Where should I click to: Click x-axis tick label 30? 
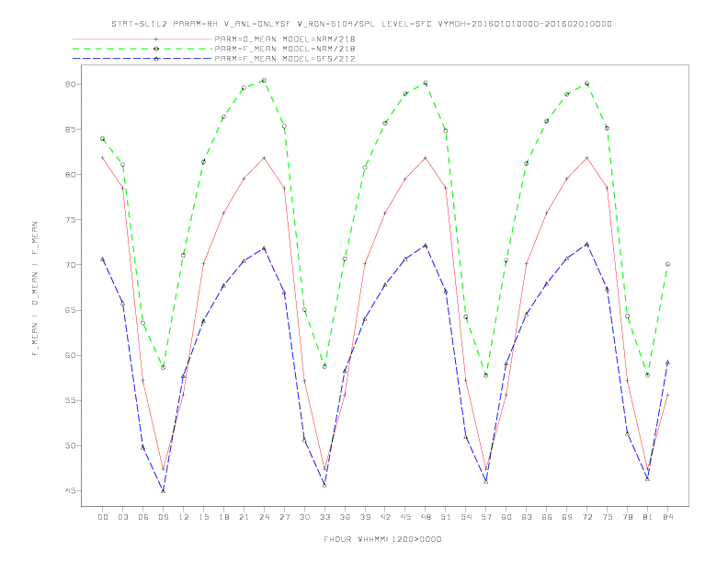(x=304, y=517)
